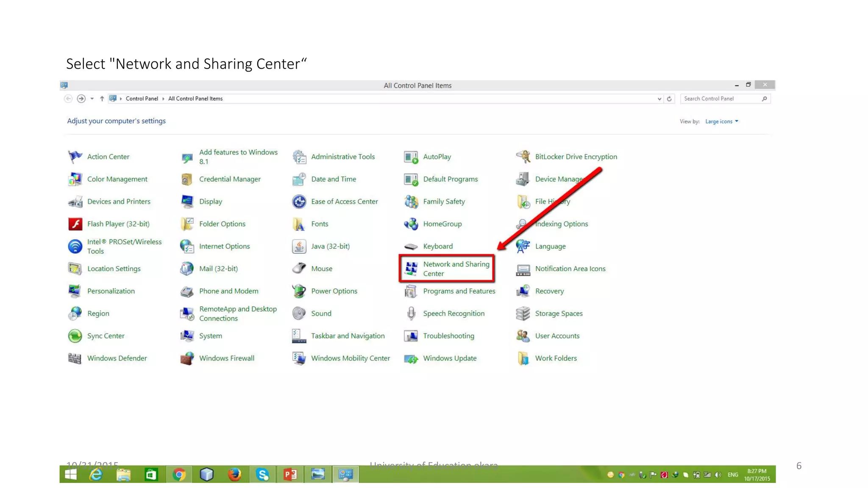This screenshot has height=488, width=868.
Task: Open the Default Programs link
Action: click(450, 179)
